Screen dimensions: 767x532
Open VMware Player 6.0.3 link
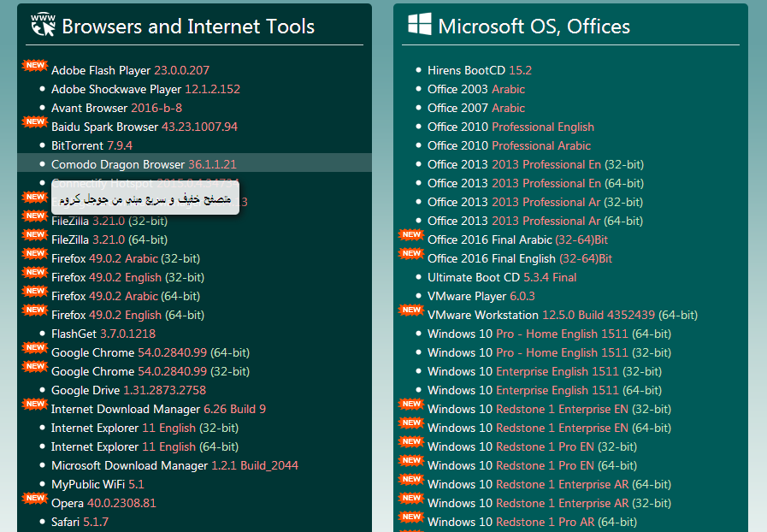click(481, 296)
